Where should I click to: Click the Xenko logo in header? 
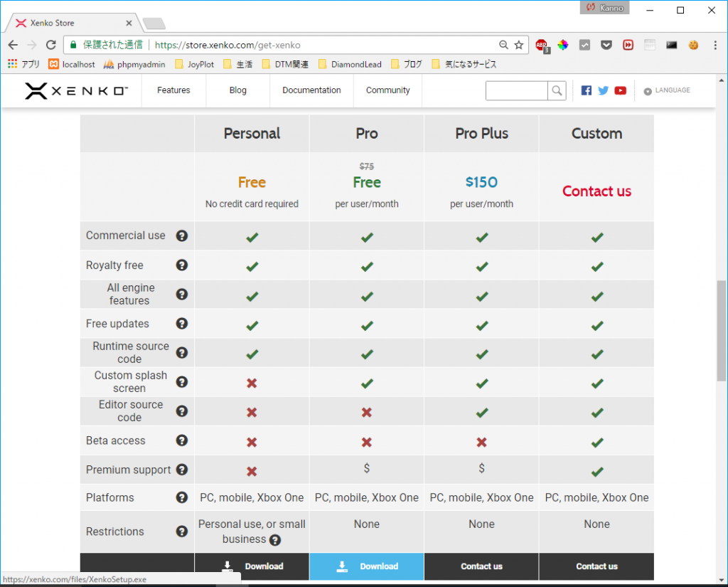pyautogui.click(x=76, y=90)
